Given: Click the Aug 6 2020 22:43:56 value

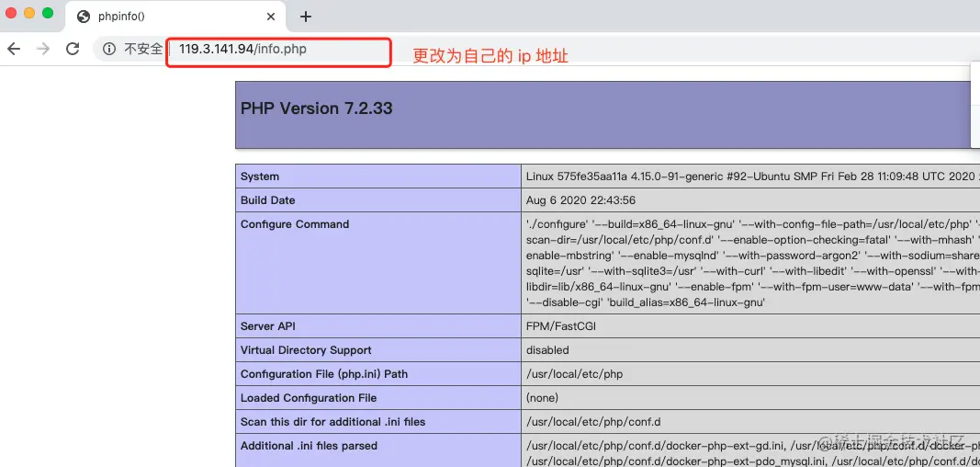Looking at the screenshot, I should click(x=581, y=200).
